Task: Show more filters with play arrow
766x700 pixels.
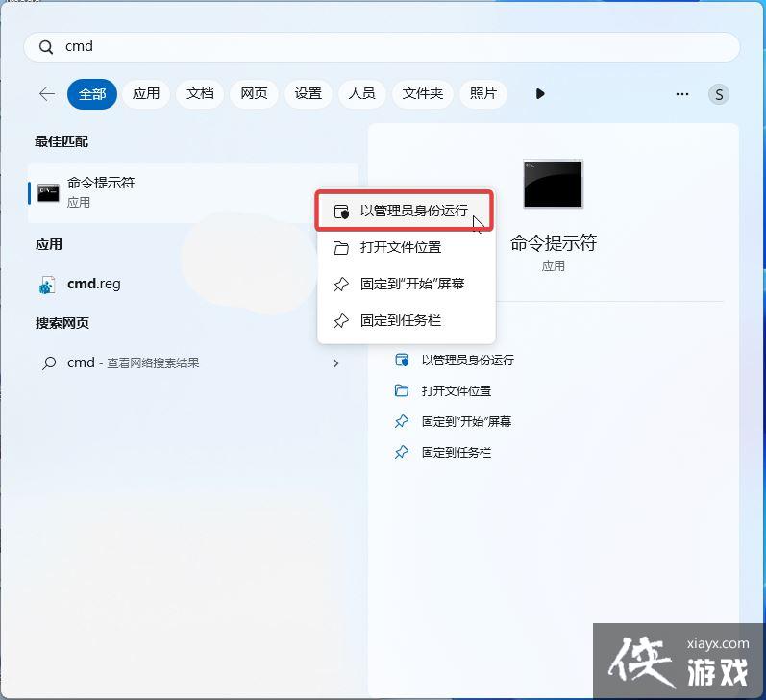Action: (540, 94)
